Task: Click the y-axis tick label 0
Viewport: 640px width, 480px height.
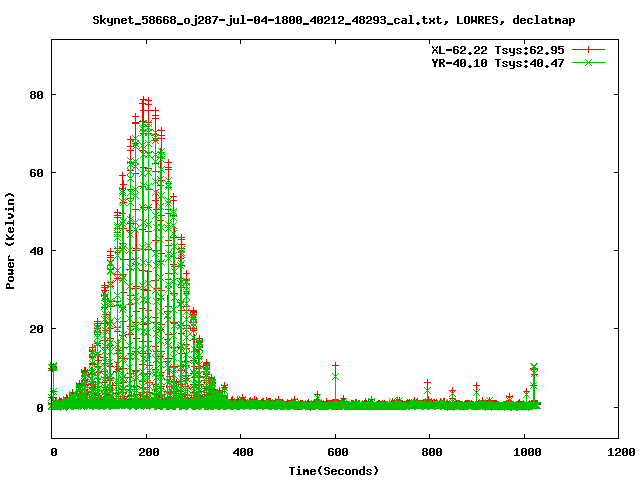Action: click(x=40, y=408)
